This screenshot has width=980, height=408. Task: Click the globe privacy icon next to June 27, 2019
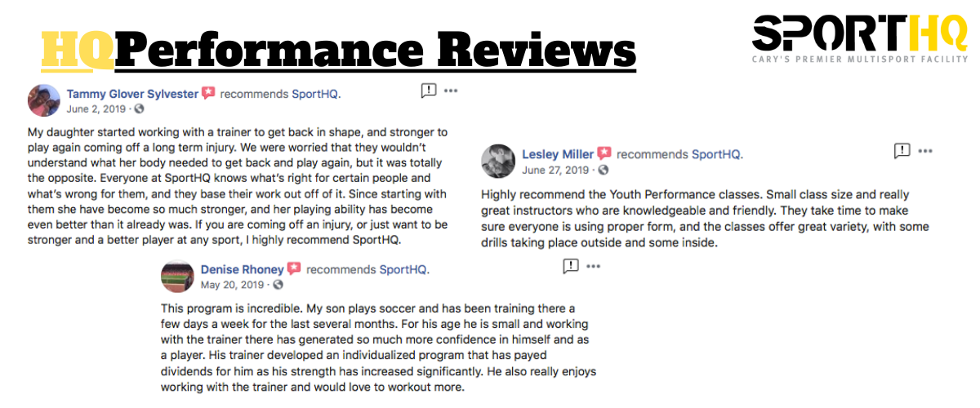click(x=603, y=170)
